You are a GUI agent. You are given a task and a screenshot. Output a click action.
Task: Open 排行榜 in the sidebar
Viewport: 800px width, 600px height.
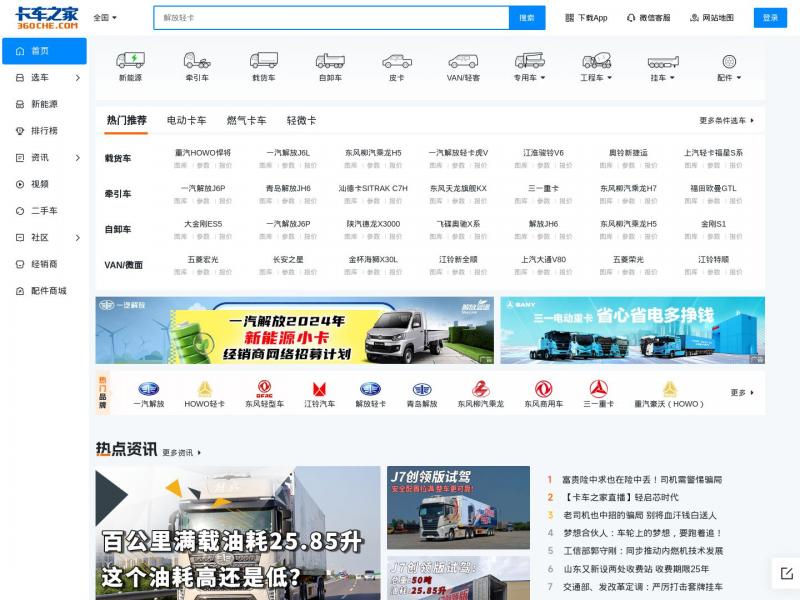pos(44,131)
